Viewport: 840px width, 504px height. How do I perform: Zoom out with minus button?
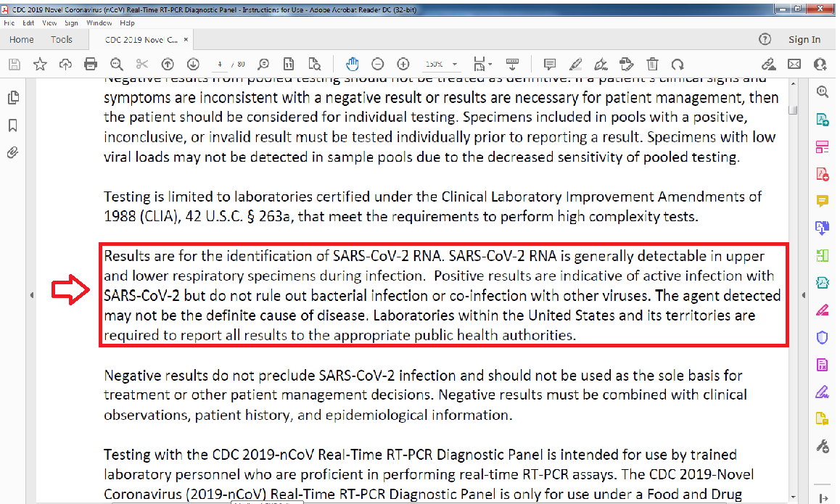tap(378, 65)
